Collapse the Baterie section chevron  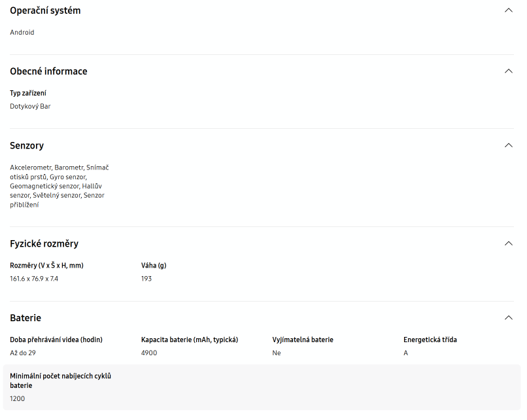[509, 318]
